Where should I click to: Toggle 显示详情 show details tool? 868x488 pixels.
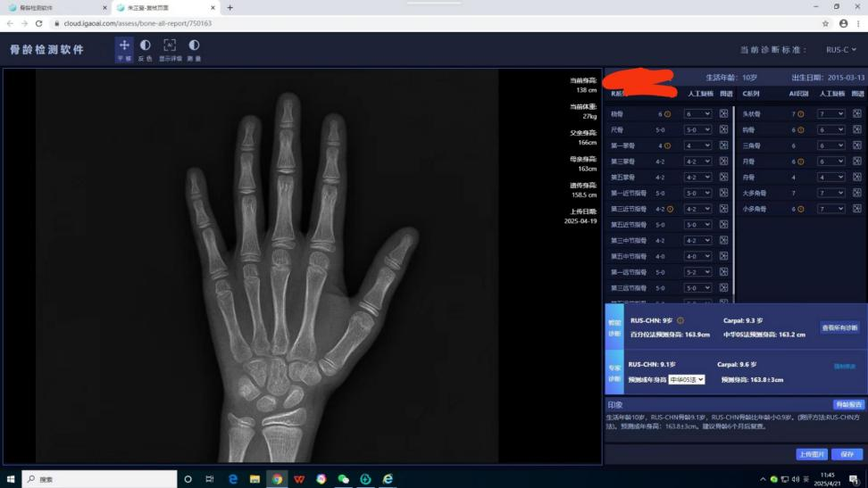pyautogui.click(x=170, y=50)
